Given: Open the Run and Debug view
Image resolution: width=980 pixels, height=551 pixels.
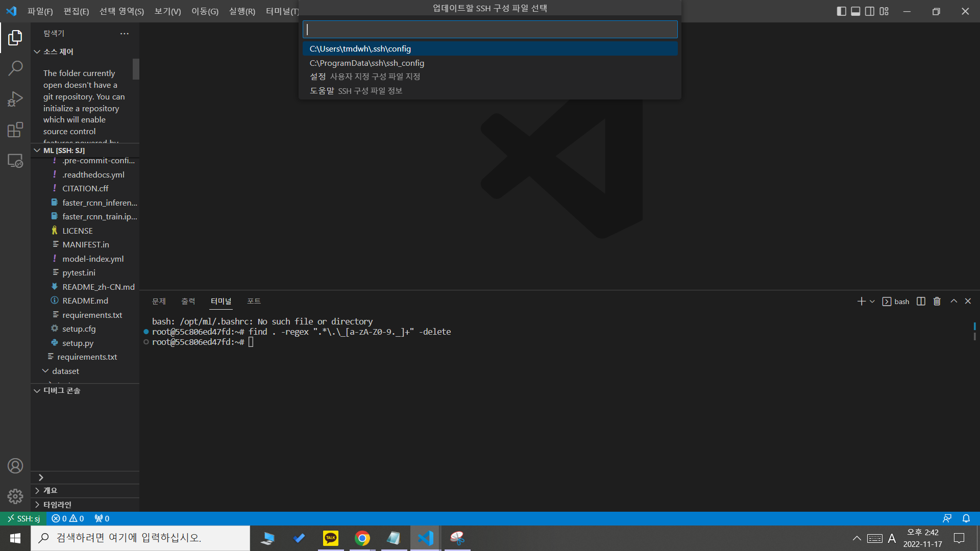Looking at the screenshot, I should coord(15,99).
